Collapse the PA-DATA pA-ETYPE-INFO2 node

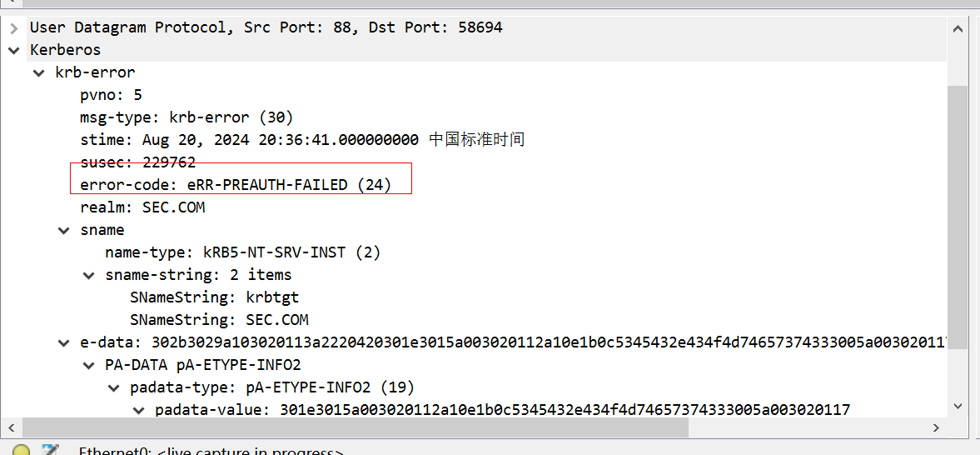[88, 365]
